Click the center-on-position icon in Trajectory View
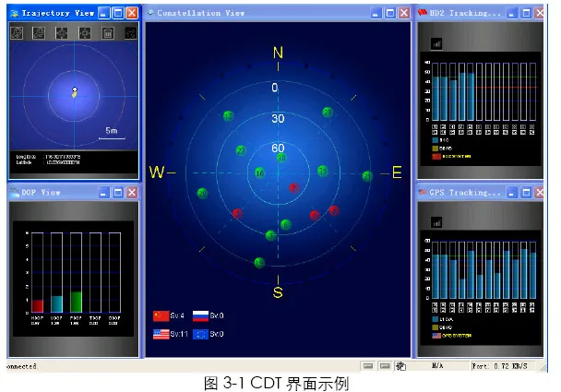The height and width of the screenshot is (392, 561). (x=85, y=33)
